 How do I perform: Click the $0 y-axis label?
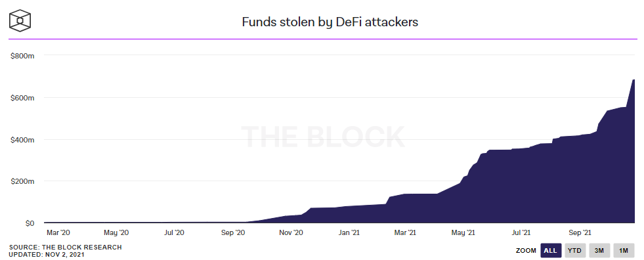(28, 223)
